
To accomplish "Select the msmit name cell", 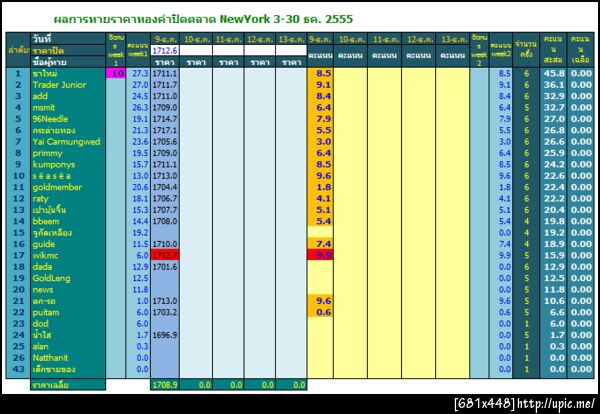I will tap(68, 108).
